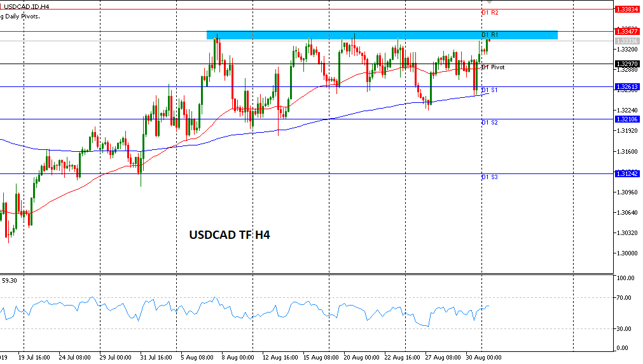Click the 5 Aug 08:00 date label
The height and width of the screenshot is (364, 643).
tap(198, 358)
